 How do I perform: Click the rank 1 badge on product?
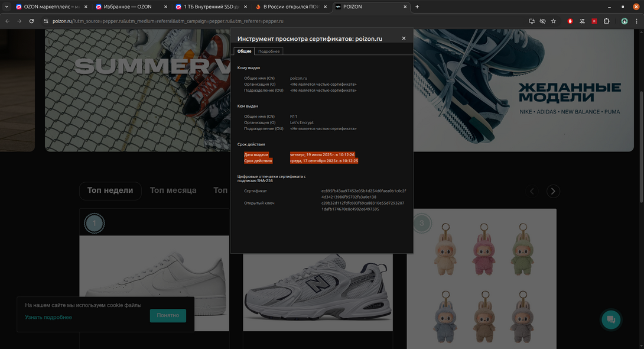[94, 223]
